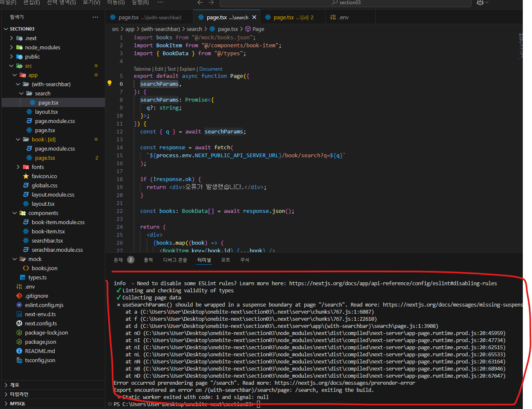Screen dimensions: 532x409
Task: Collapse the book\[id] folder
Action: [x=53, y=139]
